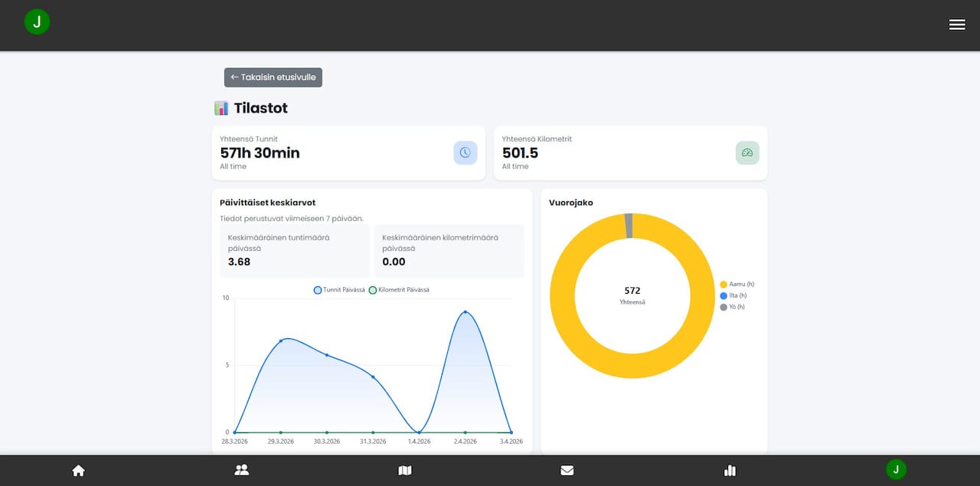Toggle the Kilometrit Päivässä legend entry

(399, 290)
